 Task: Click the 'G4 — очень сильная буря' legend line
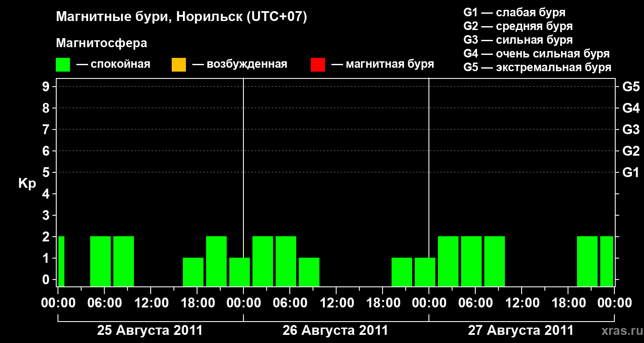click(536, 54)
